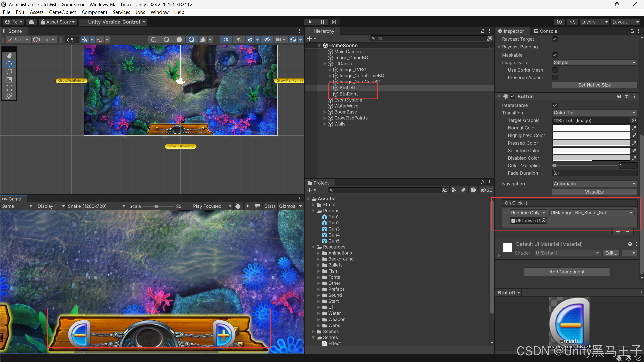Toggle 2D view mode in Scene
644x362 pixels.
click(x=226, y=40)
